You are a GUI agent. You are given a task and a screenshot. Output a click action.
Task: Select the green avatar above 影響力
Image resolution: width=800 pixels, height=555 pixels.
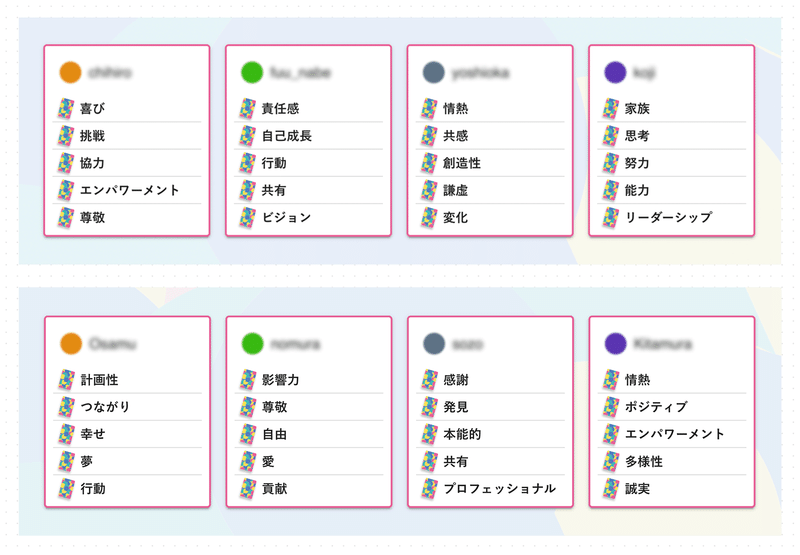pos(253,343)
